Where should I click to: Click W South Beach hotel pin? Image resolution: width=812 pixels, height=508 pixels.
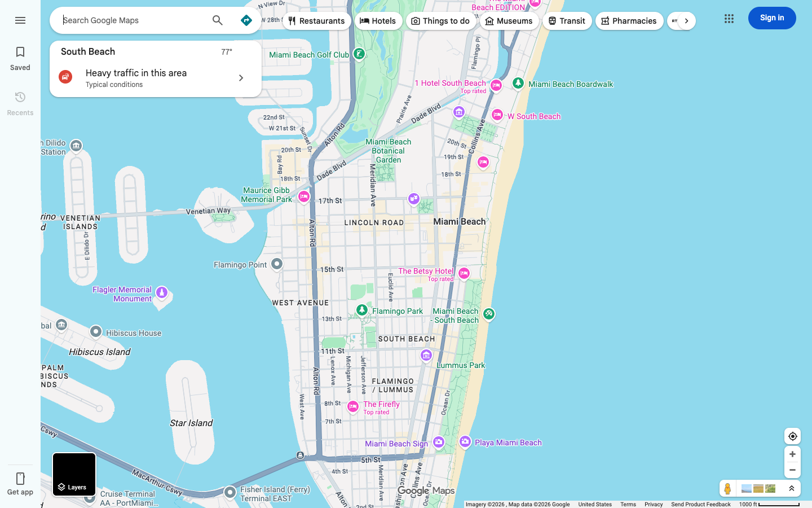pyautogui.click(x=497, y=115)
